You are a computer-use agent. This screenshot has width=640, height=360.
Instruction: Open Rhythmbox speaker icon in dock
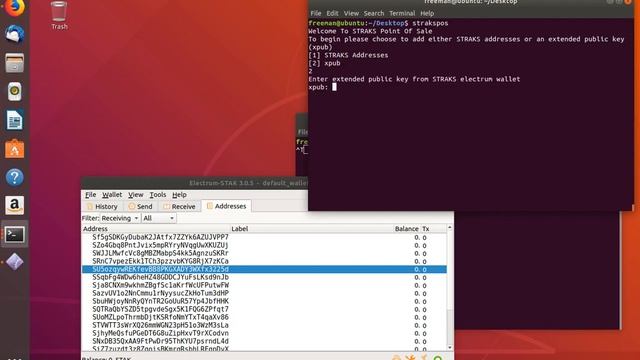(x=14, y=91)
